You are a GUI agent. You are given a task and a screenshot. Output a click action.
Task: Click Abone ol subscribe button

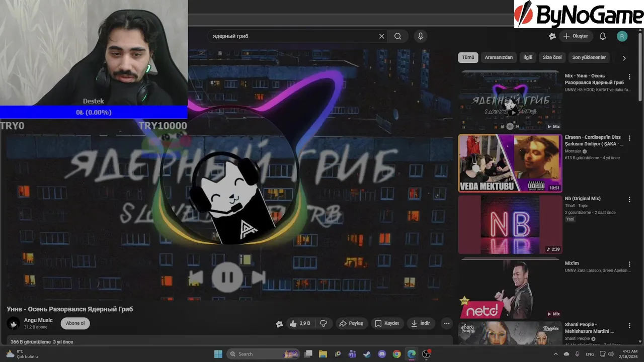(75, 323)
